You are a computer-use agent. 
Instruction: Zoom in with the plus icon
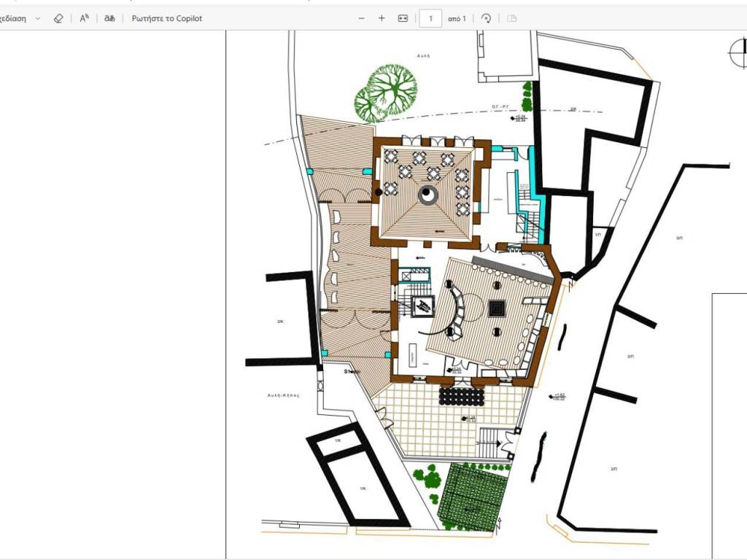382,18
